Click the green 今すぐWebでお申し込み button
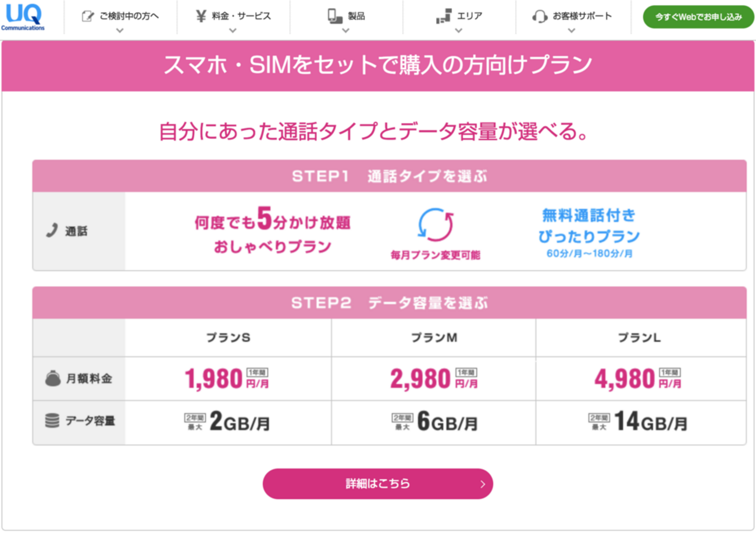 pos(698,17)
